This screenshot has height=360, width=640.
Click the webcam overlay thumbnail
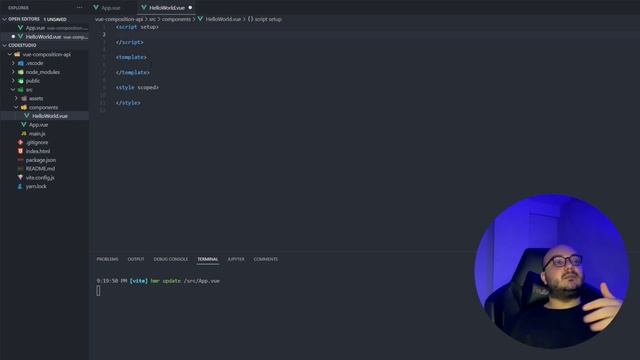[551, 271]
